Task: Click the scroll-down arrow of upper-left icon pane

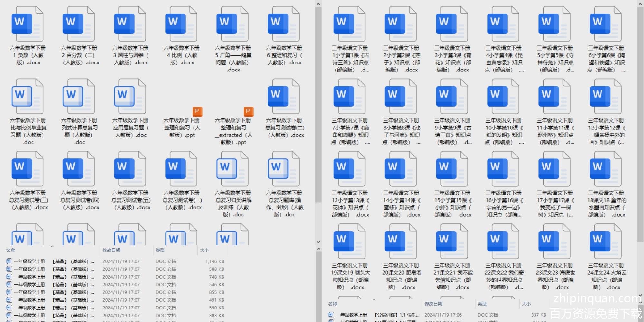Action: [318, 242]
